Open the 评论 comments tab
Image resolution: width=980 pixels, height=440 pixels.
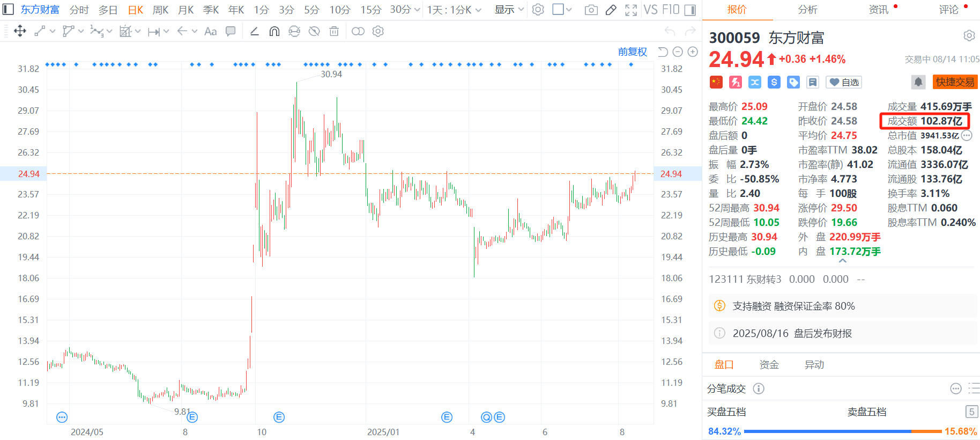coord(949,10)
